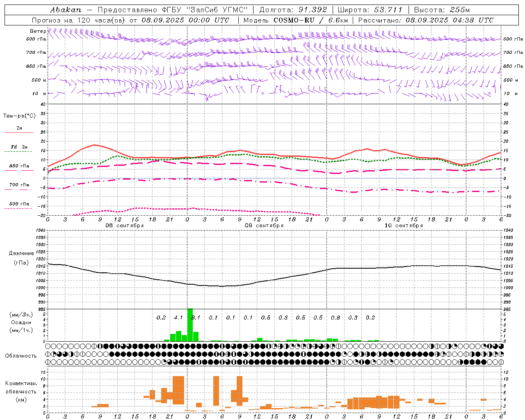Click the 0.8 precipitation value
Screen dimensions: 525x420
pos(336,317)
